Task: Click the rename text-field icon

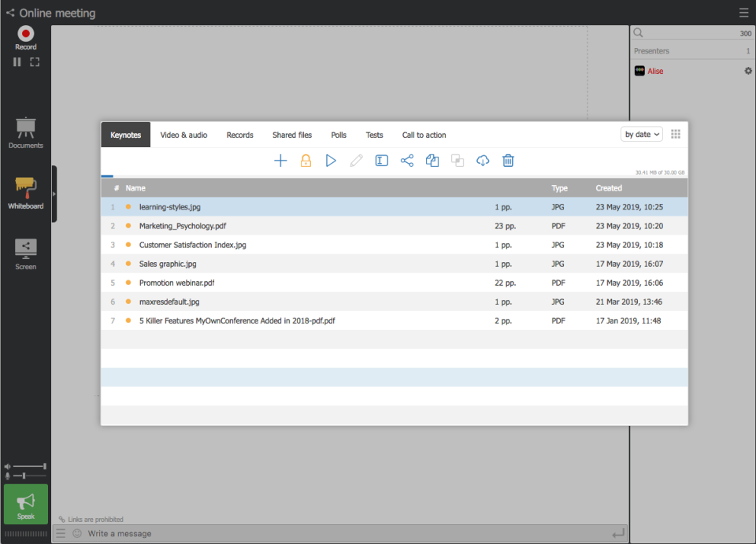Action: pyautogui.click(x=382, y=161)
